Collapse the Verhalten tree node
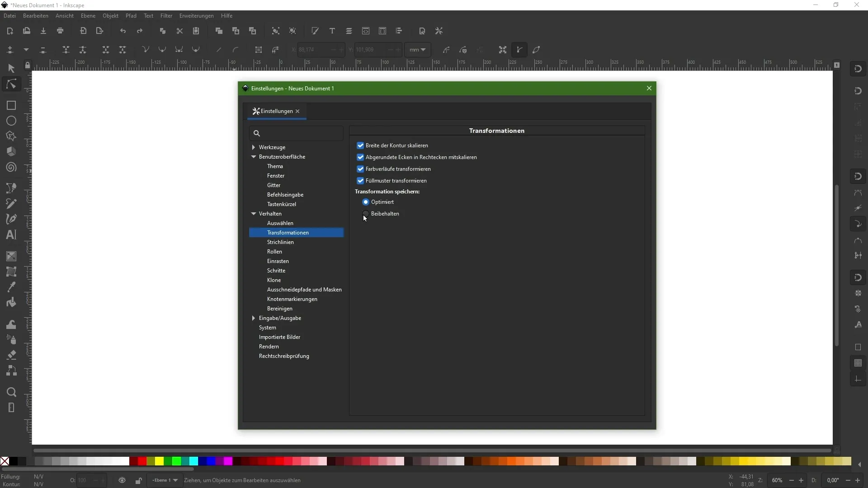This screenshot has height=488, width=868. [x=254, y=214]
